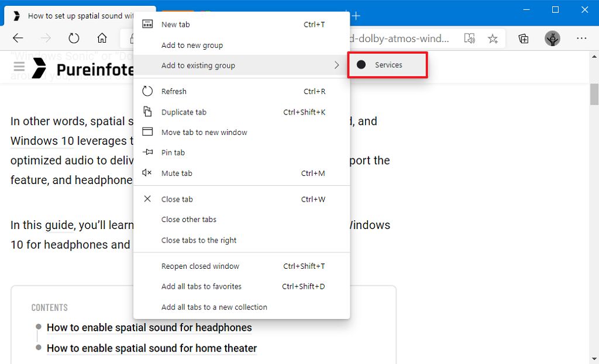Choose Move tab to new window
The width and height of the screenshot is (599, 364).
coord(242,132)
